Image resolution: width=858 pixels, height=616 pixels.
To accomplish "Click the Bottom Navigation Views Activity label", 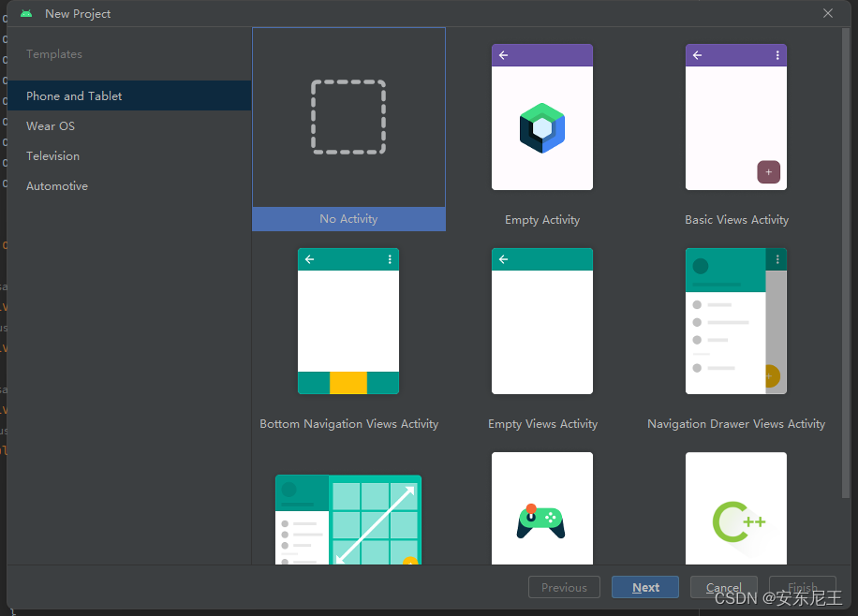I will (349, 424).
